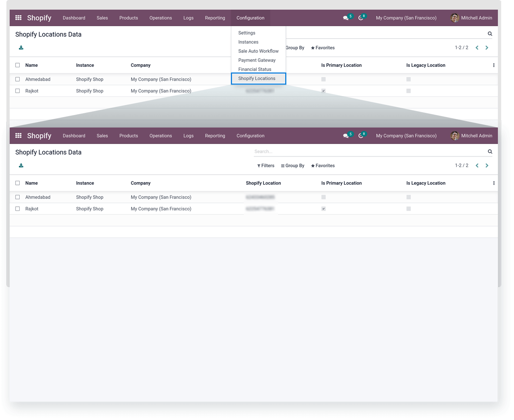Viewport: 514px width, 420px height.
Task: Toggle Ahmedabad Is Legacy Location, upper screenshot
Action: (409, 79)
